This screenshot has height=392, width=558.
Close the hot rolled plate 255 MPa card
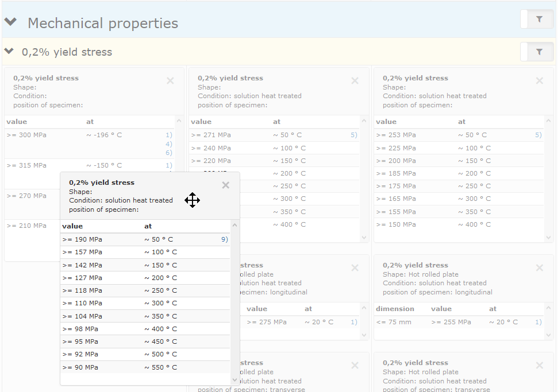tap(540, 267)
